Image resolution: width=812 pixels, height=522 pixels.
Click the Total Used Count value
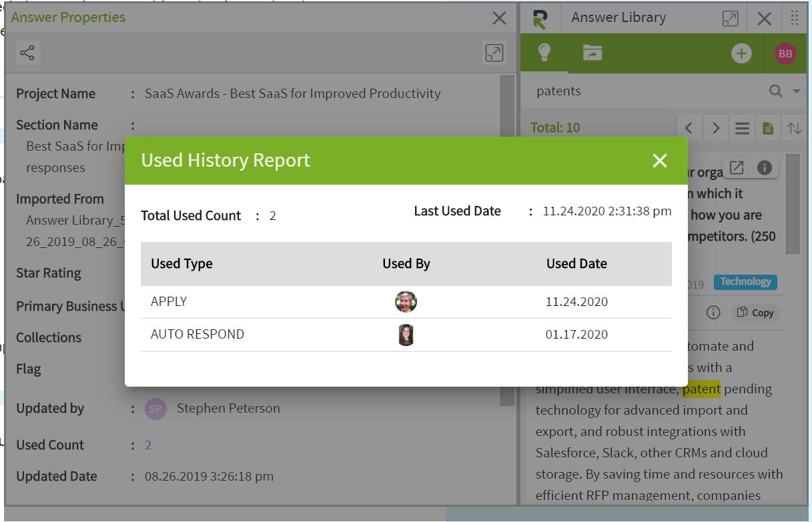pyautogui.click(x=272, y=216)
